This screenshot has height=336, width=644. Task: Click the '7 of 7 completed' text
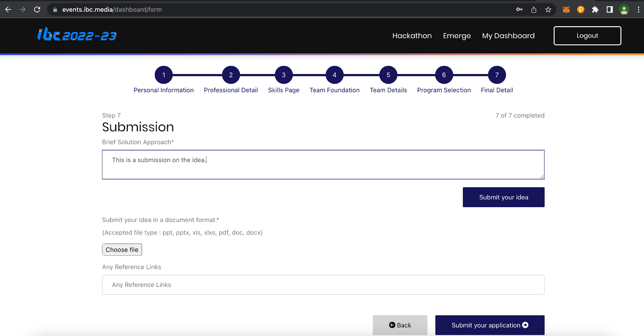[520, 116]
